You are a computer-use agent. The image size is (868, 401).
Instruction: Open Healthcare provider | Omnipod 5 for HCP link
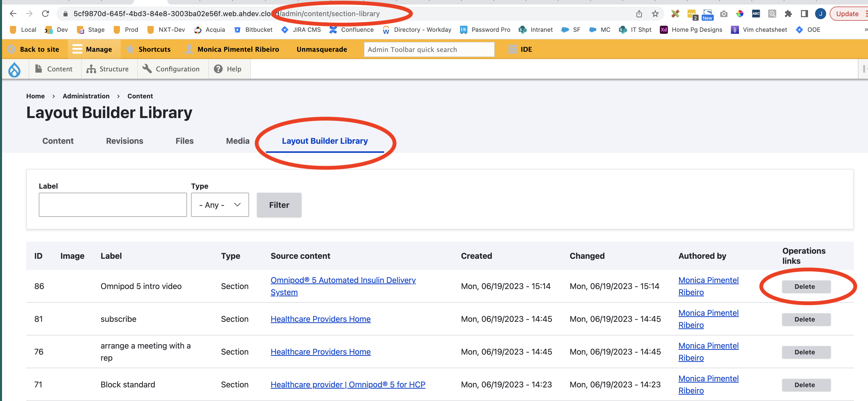(348, 384)
